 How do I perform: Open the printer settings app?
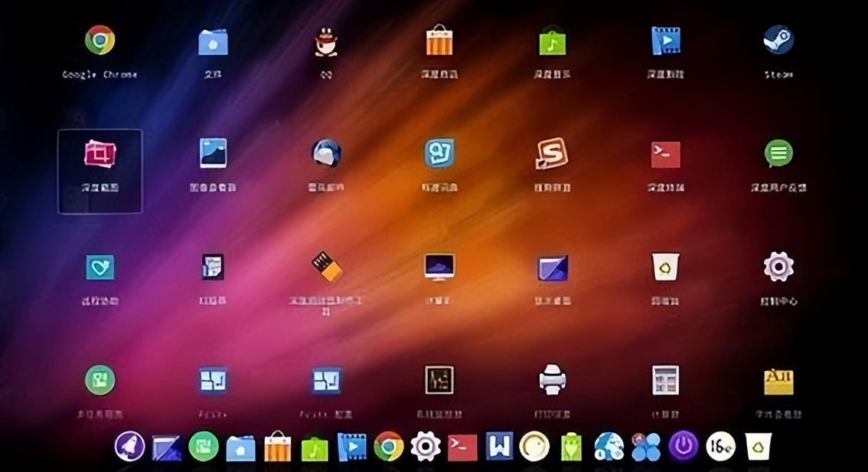(552, 379)
